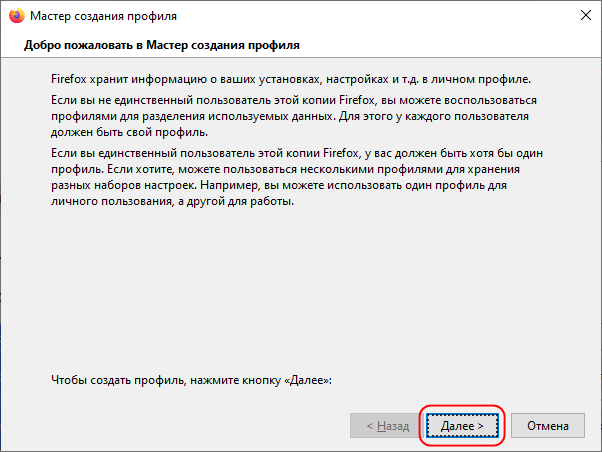Click the line «должен быть свой профиль.»
Image resolution: width=602 pixels, height=452 pixels.
[129, 132]
